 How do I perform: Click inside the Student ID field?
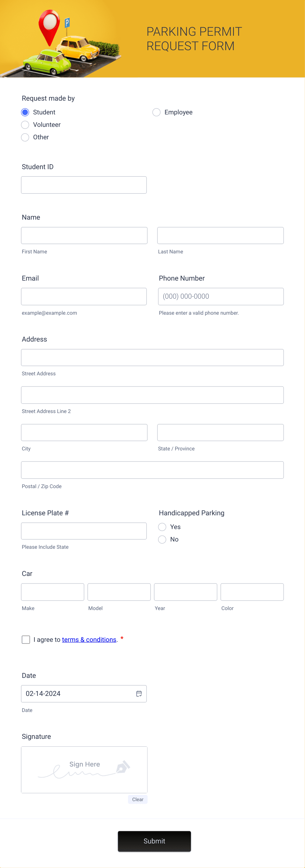[x=84, y=185]
